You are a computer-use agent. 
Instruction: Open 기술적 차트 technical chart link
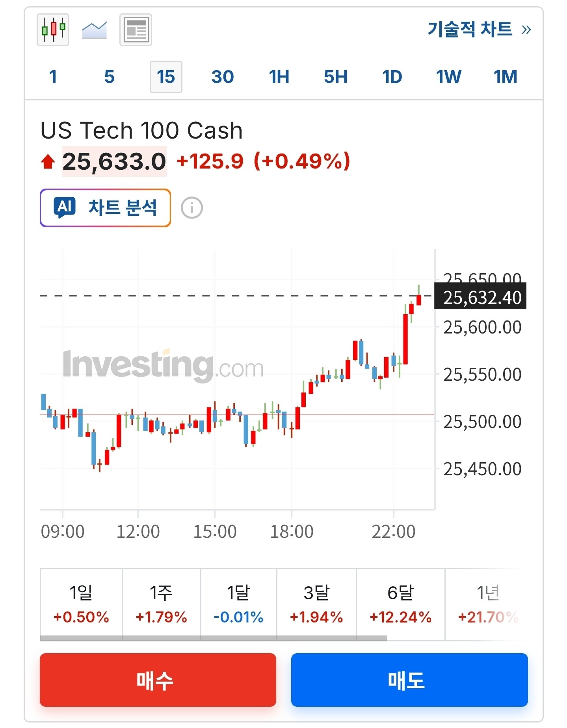pos(479,30)
